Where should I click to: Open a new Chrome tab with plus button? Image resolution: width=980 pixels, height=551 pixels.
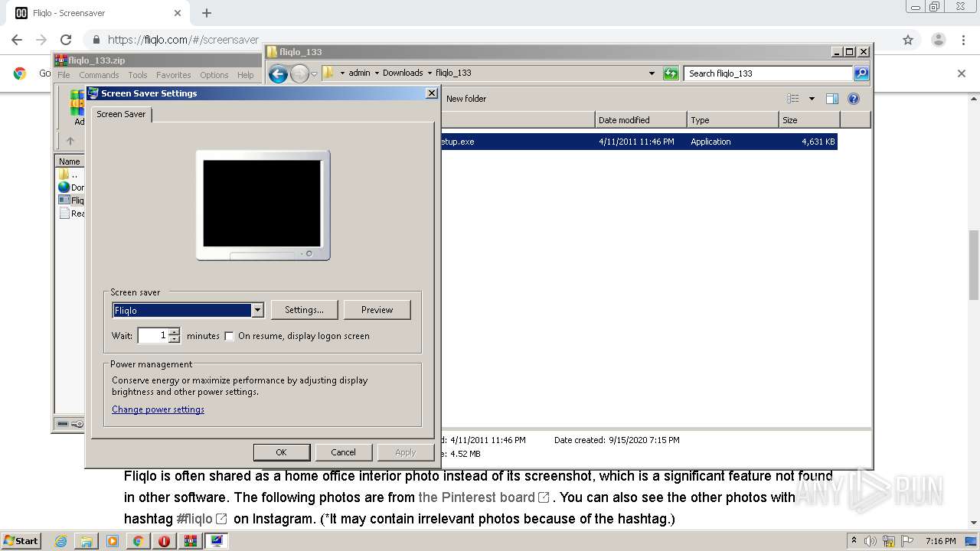(x=207, y=13)
